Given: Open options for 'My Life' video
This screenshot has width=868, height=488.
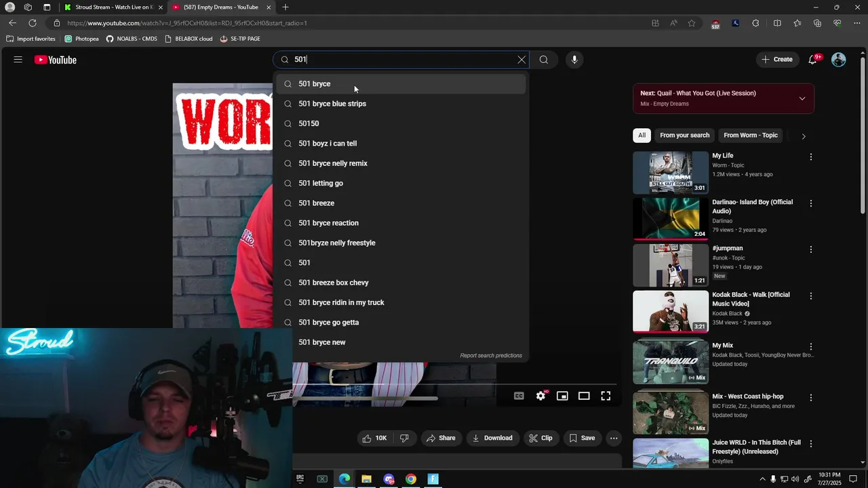Looking at the screenshot, I should (811, 157).
